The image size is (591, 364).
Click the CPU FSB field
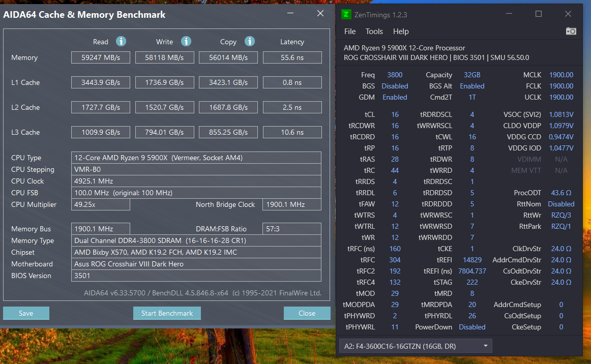pos(196,193)
